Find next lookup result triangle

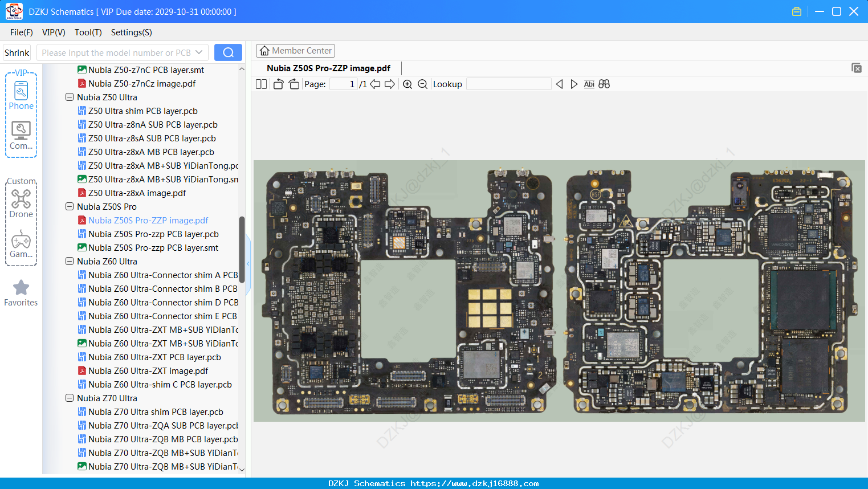pyautogui.click(x=574, y=84)
